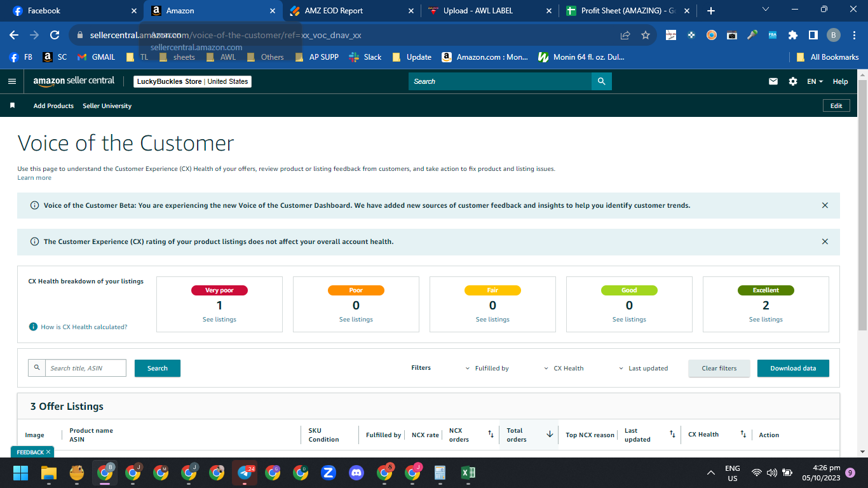Open the GMAIL bookmark
Image resolution: width=868 pixels, height=488 pixels.
96,57
